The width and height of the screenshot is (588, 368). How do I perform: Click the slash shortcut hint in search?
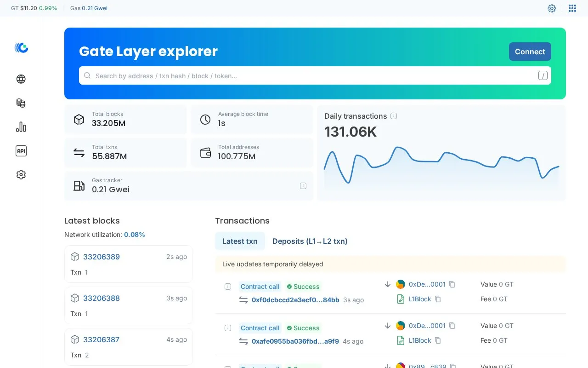point(543,75)
